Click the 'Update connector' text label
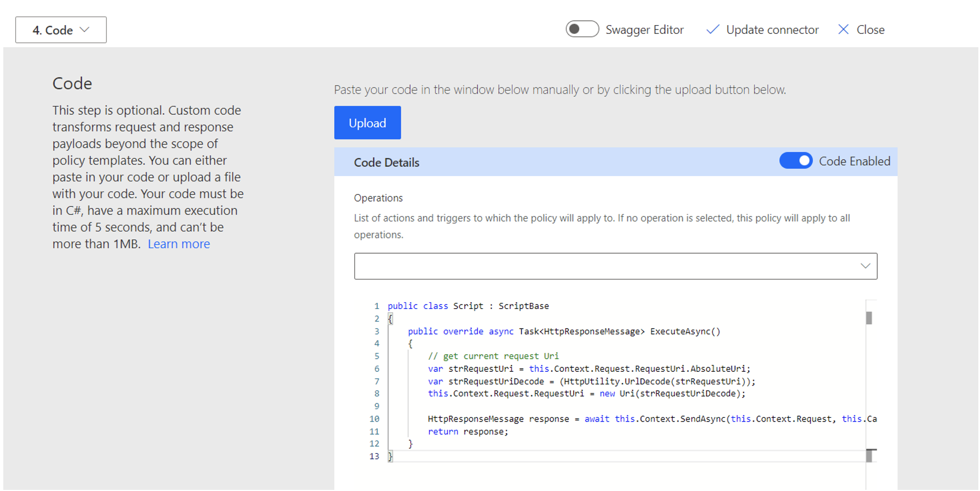 click(772, 30)
